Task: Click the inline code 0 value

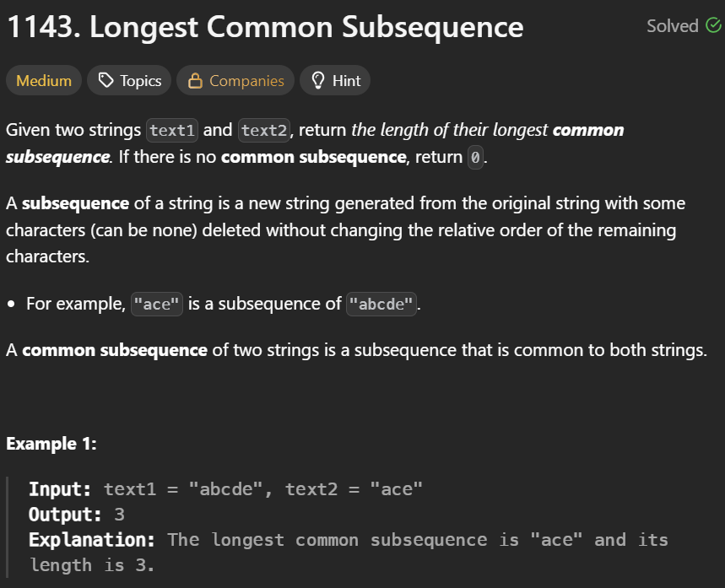Action: (475, 158)
